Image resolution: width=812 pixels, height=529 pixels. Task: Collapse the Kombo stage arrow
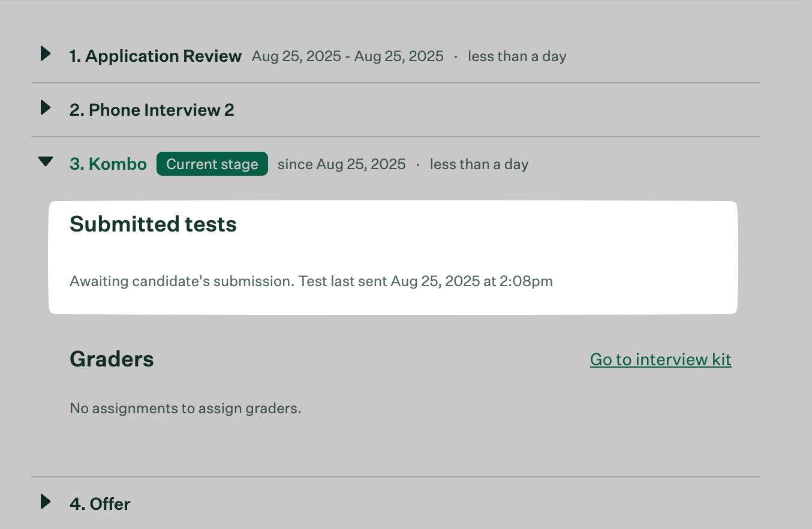point(46,162)
